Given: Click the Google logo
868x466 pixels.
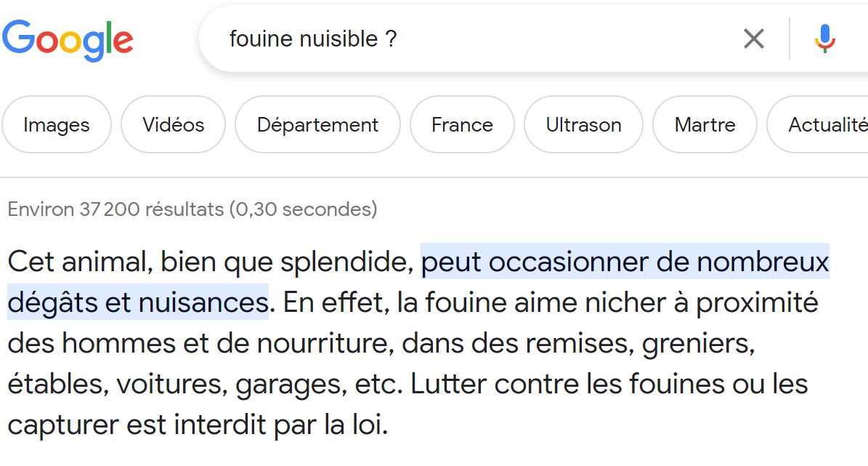Looking at the screenshot, I should pyautogui.click(x=68, y=39).
